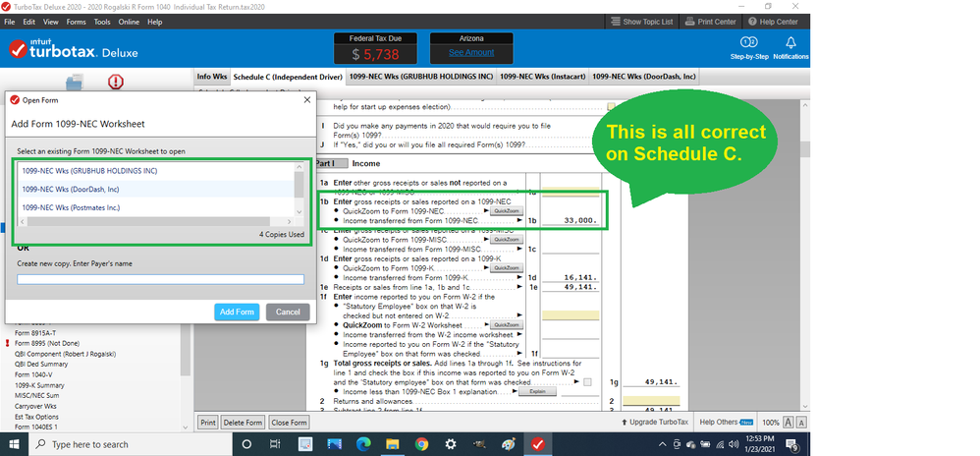Click the Add Form button
Viewport: 980px width, 456px height.
(x=237, y=312)
